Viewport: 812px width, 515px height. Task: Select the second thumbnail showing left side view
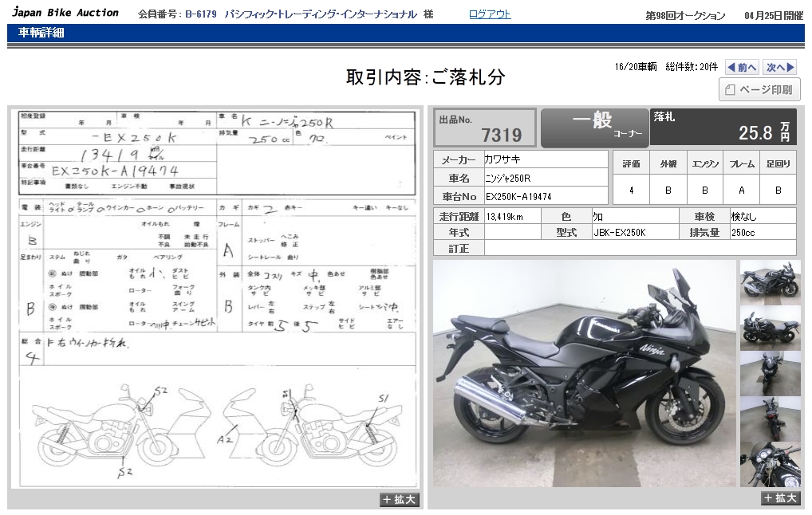tap(770, 328)
